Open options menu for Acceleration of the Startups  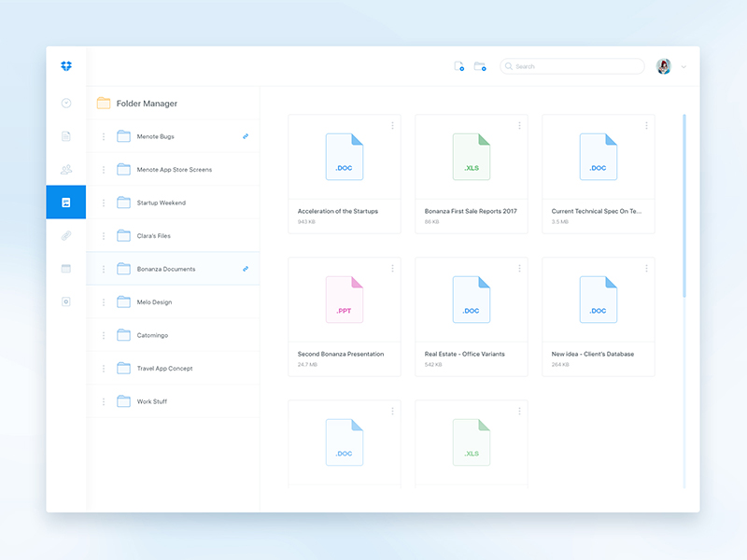tap(392, 126)
